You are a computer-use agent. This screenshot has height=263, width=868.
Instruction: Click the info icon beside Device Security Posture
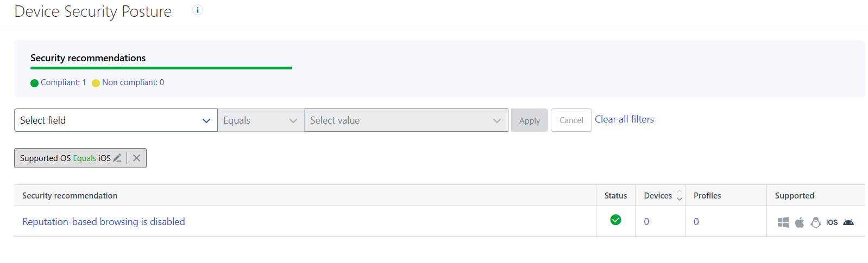[198, 10]
